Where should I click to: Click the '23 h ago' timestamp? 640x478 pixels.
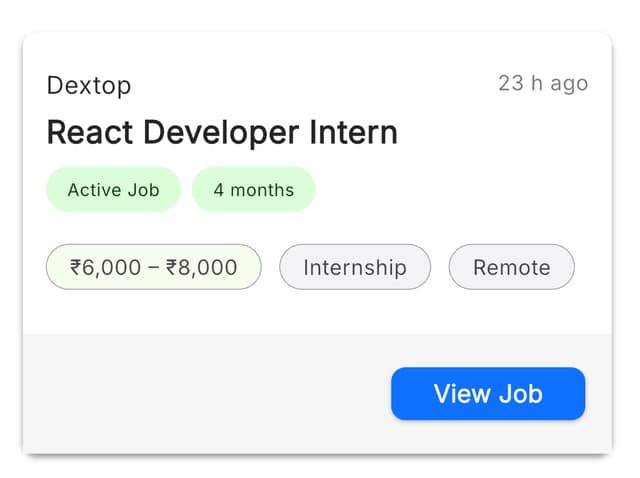click(543, 83)
